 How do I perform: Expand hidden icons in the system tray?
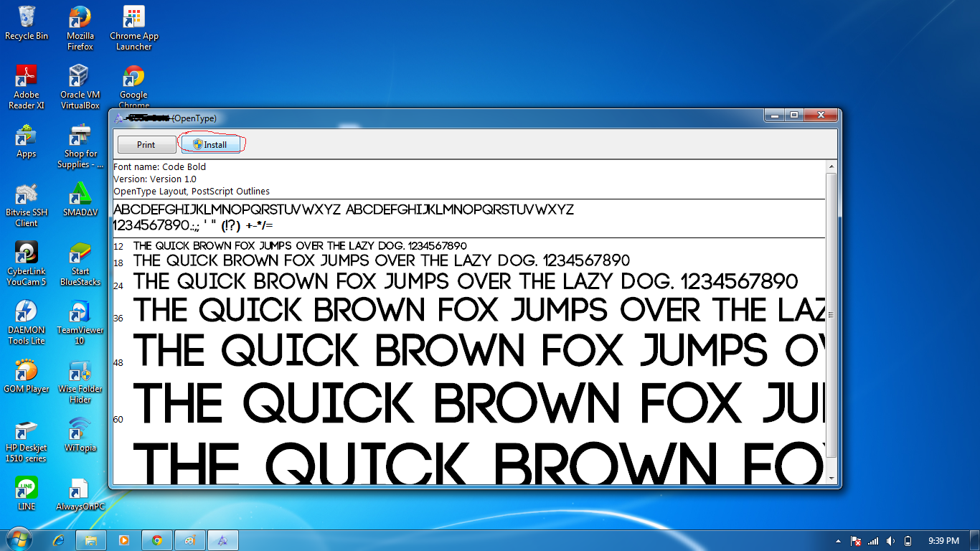839,540
